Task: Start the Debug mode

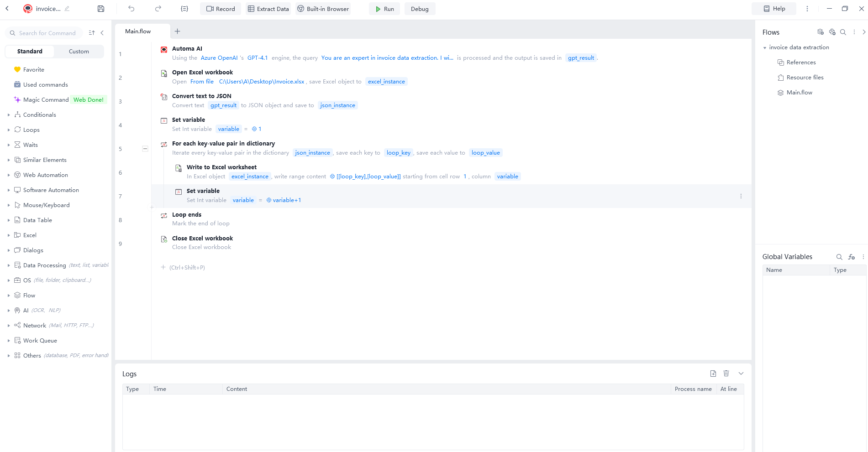Action: [420, 8]
